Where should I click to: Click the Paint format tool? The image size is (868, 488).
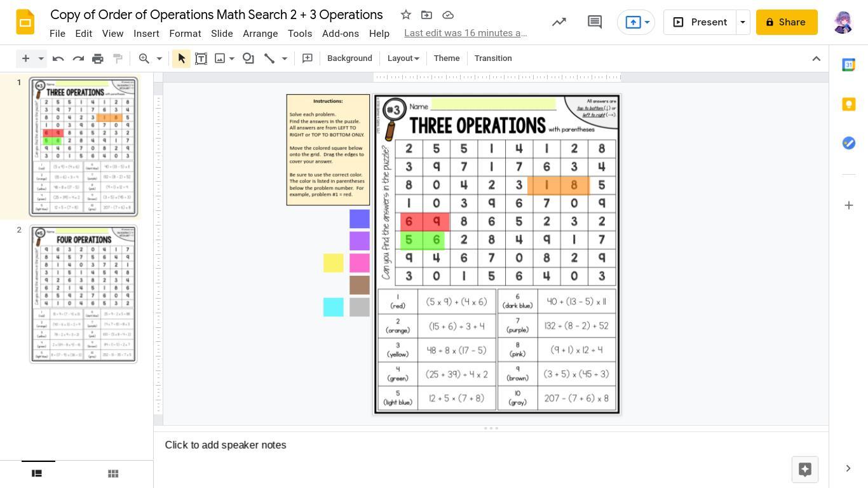[118, 58]
